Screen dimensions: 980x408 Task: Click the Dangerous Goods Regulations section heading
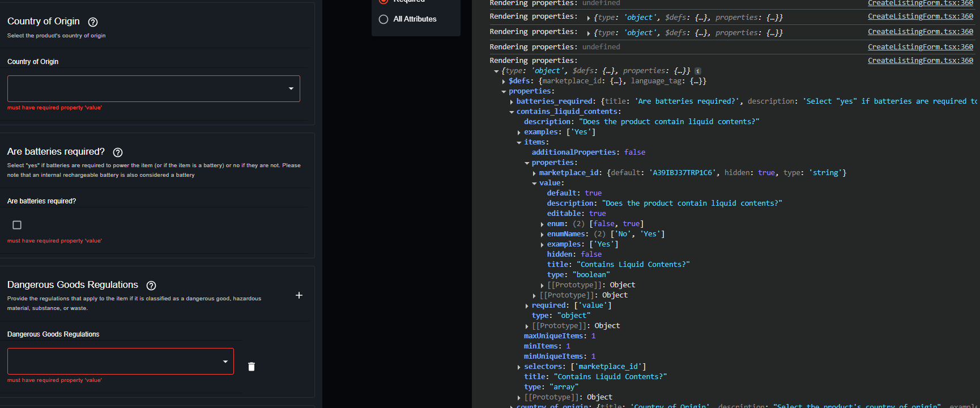click(x=73, y=285)
